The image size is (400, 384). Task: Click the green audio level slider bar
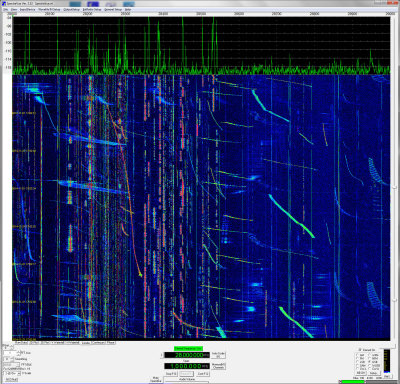pyautogui.click(x=353, y=382)
